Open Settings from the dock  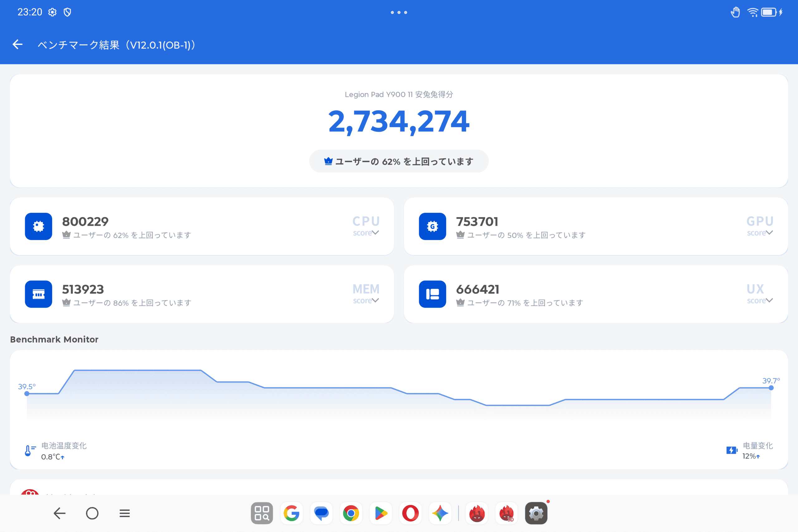[x=536, y=513]
